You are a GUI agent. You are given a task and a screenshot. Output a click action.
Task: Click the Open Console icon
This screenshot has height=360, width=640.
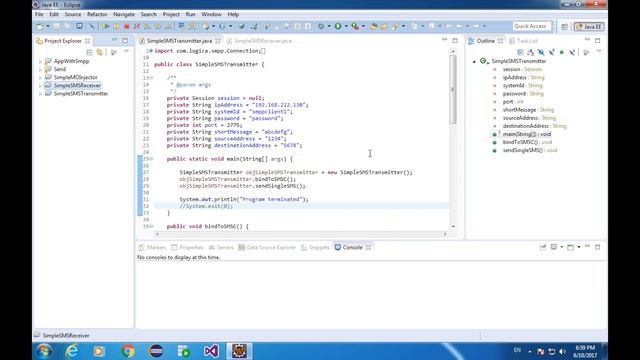pos(571,247)
